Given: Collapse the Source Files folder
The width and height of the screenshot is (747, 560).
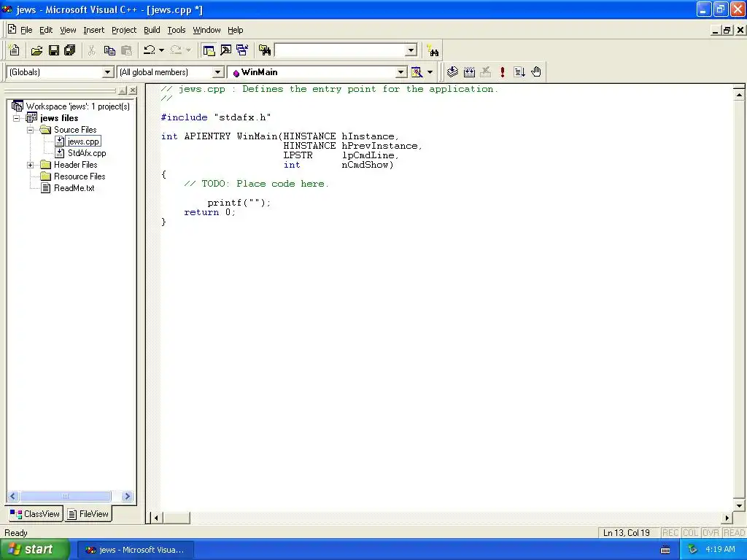Looking at the screenshot, I should coord(30,130).
